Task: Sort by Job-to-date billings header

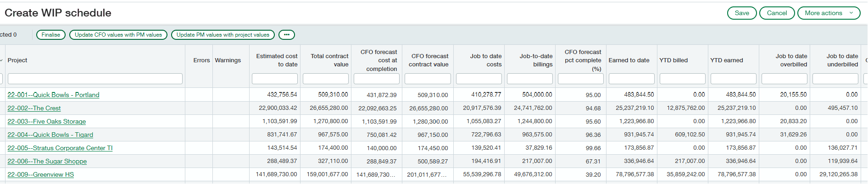Action: tap(536, 60)
